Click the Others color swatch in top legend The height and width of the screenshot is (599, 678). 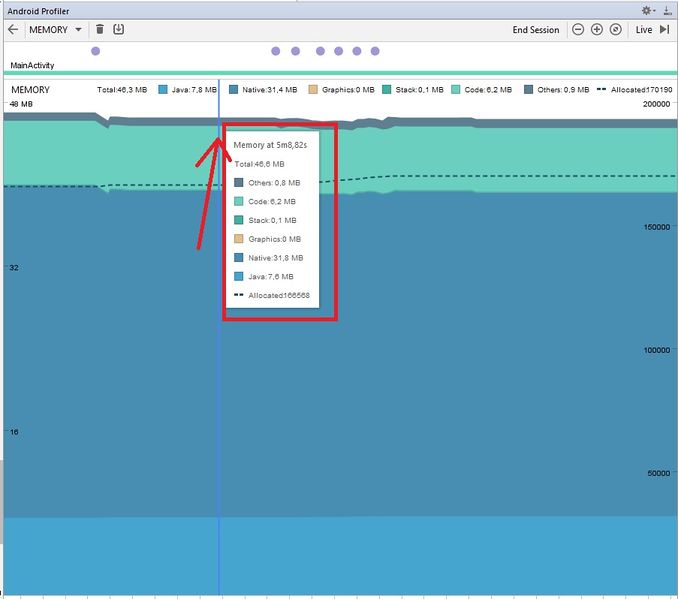(x=528, y=90)
